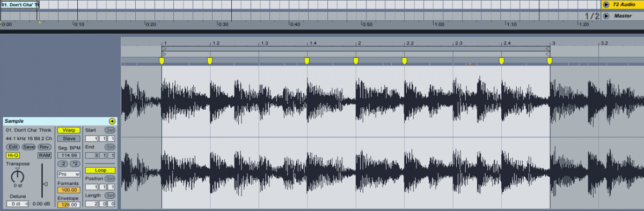Click the Rev. reverse button

pos(45,147)
